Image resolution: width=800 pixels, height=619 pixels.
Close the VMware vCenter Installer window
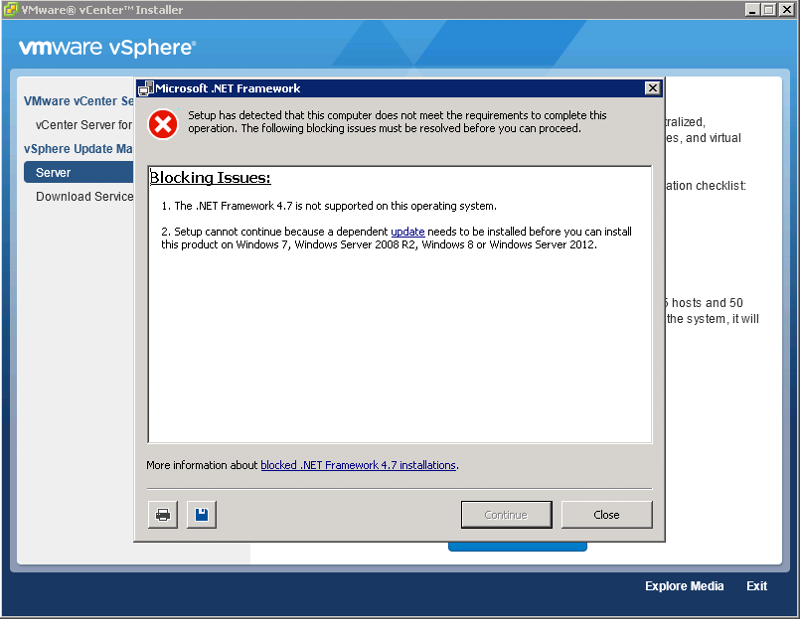pos(786,10)
